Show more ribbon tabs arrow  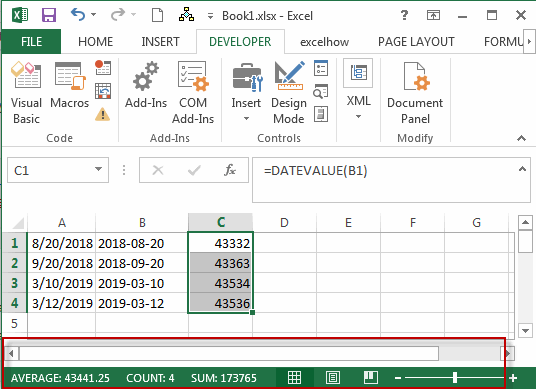coord(530,41)
